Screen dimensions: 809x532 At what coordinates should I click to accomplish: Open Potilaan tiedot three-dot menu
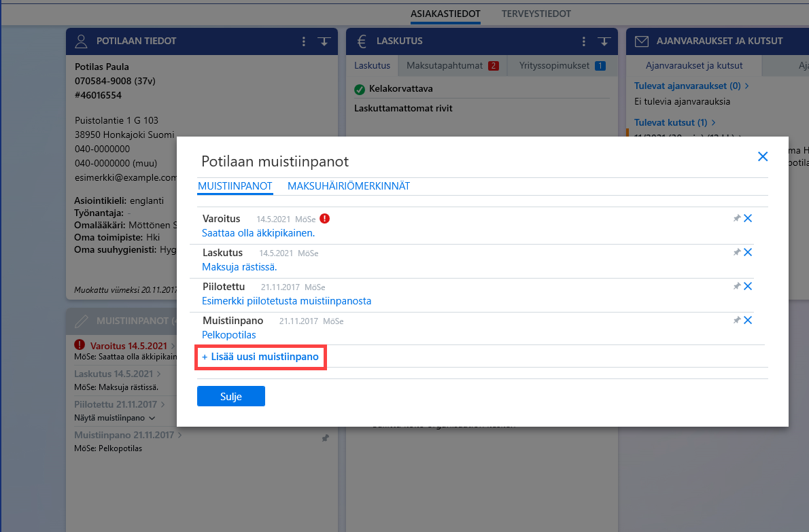point(303,41)
